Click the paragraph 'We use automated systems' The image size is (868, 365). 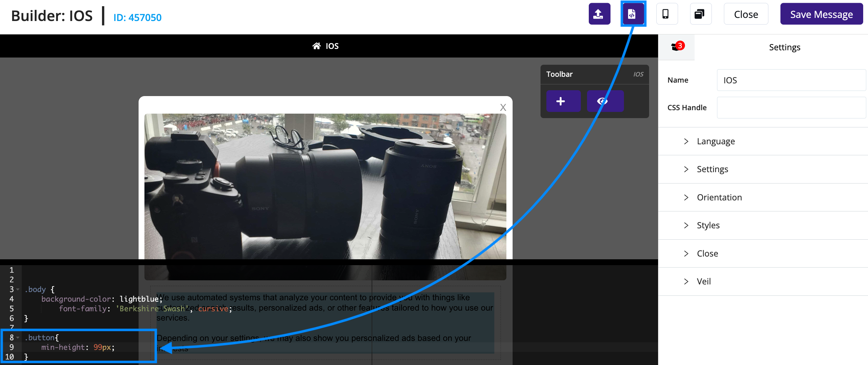click(325, 307)
